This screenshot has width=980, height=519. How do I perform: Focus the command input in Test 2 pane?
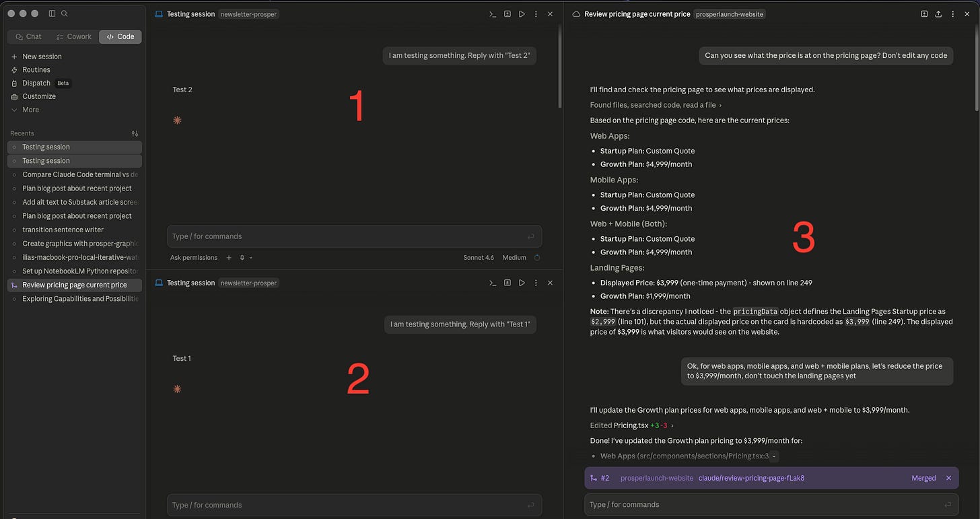coord(354,236)
